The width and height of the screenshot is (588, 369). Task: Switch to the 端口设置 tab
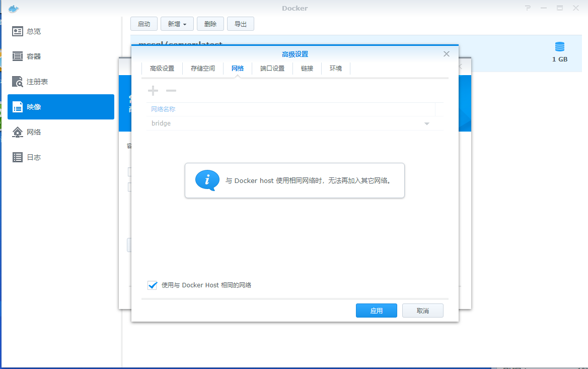272,69
